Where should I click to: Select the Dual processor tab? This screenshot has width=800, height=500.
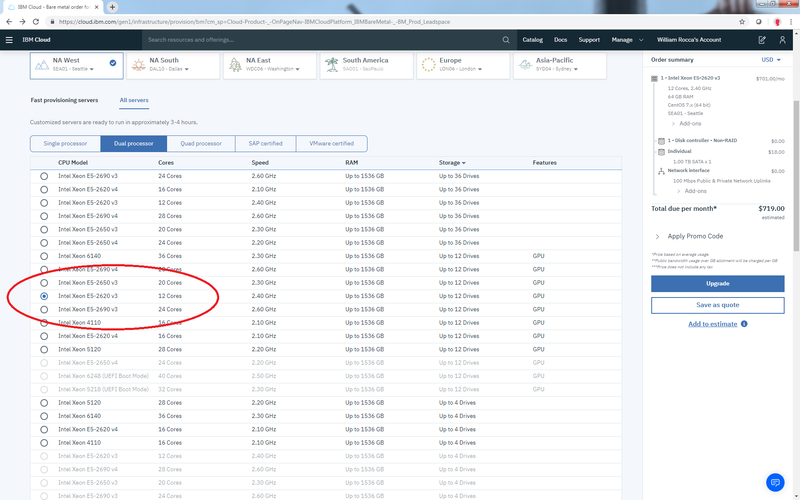134,144
